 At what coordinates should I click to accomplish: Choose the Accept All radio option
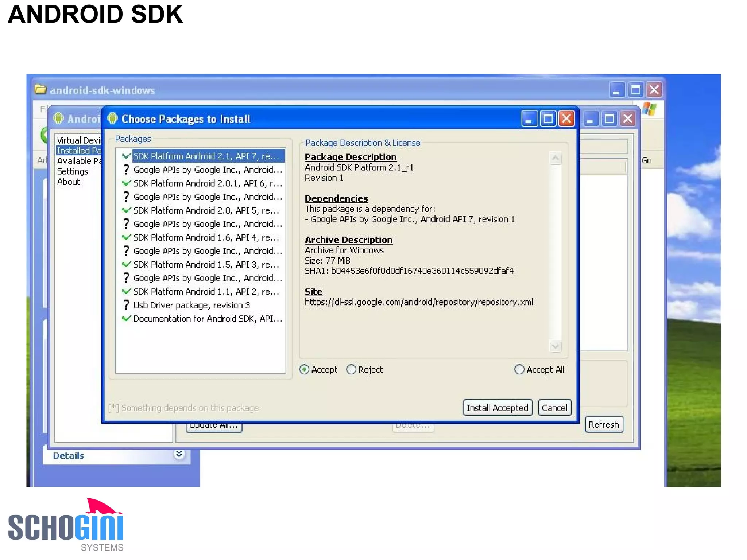coord(519,369)
